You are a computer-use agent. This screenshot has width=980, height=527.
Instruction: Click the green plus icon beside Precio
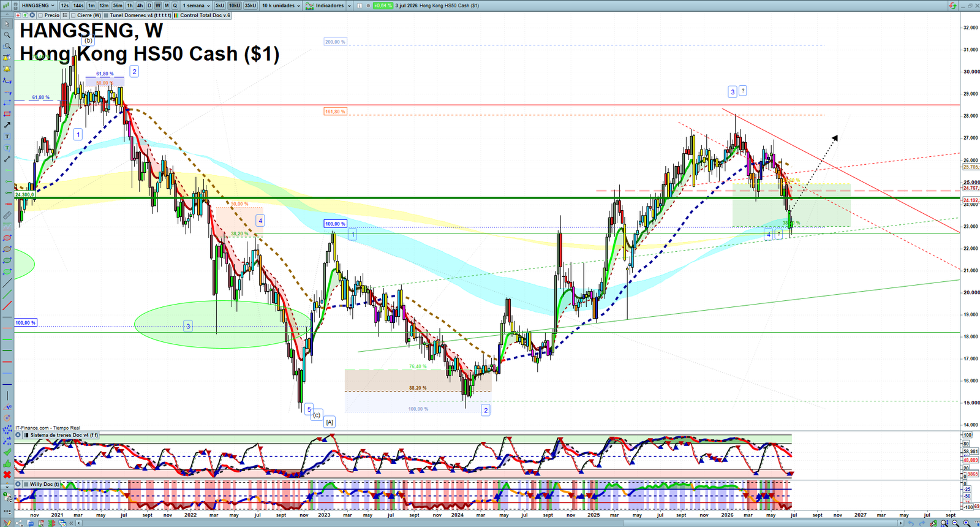click(25, 15)
